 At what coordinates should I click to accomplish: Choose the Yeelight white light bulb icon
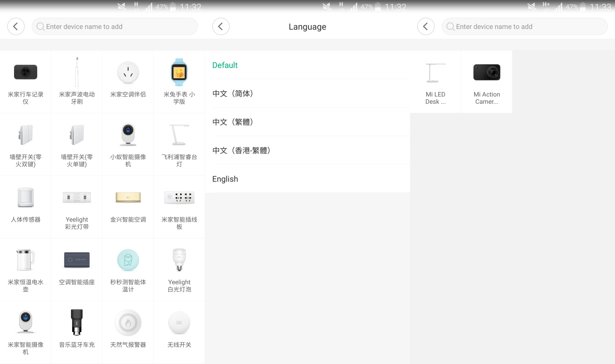179,260
